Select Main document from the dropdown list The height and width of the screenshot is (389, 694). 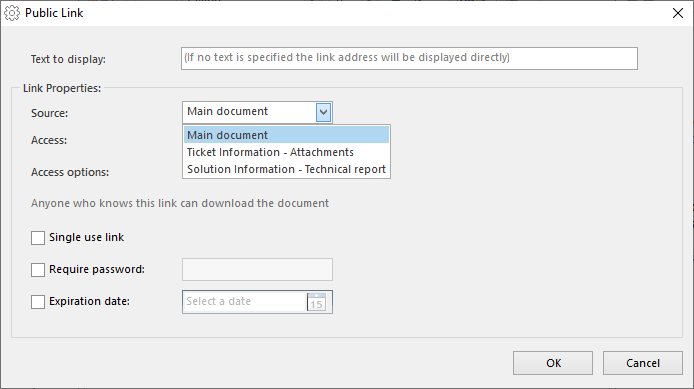pyautogui.click(x=286, y=135)
